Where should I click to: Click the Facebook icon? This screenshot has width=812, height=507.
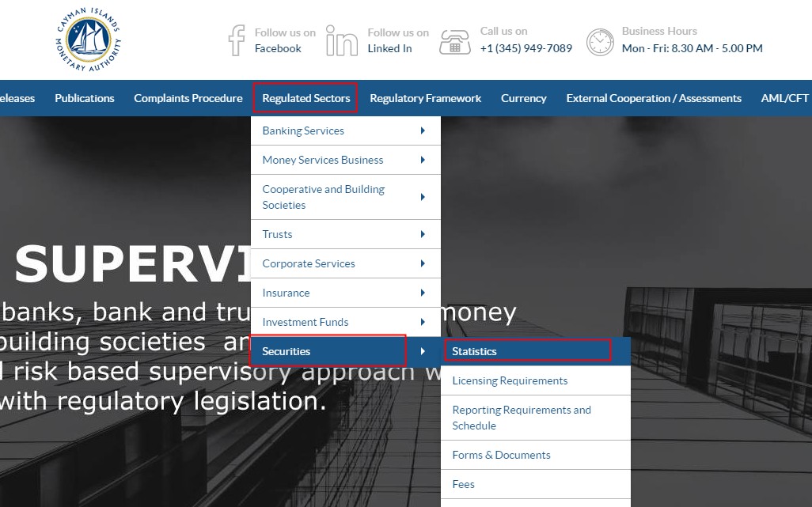click(x=236, y=40)
